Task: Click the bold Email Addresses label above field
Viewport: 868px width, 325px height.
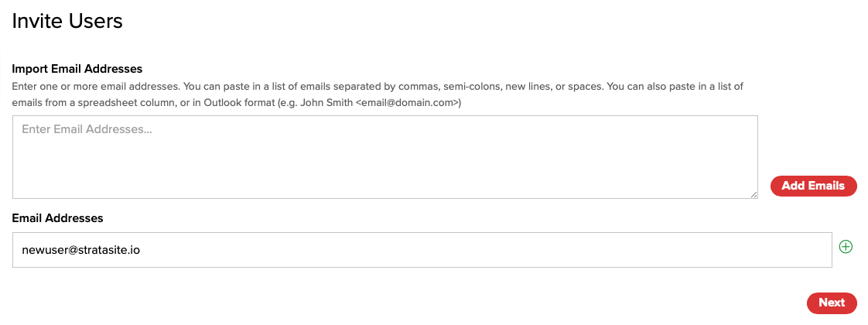Action: pos(57,218)
